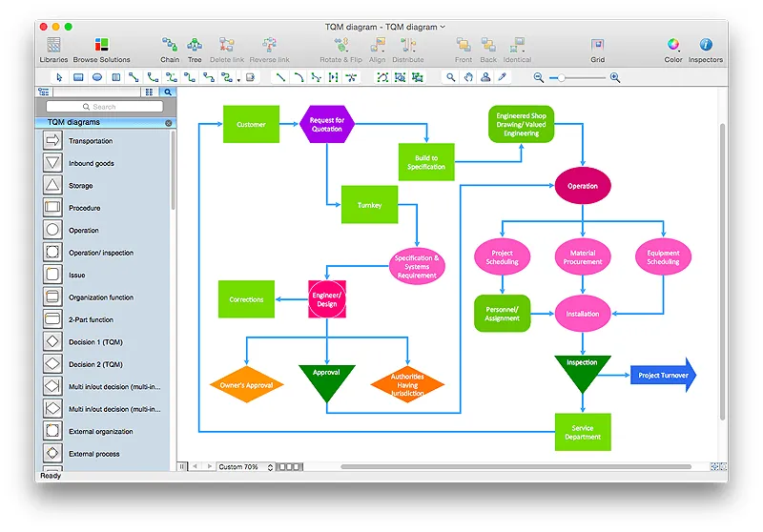Select the eyedropper tool

[x=503, y=77]
